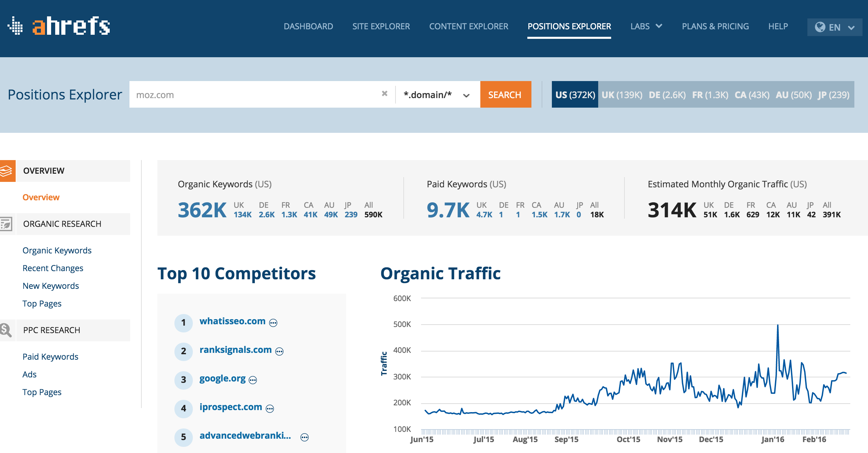Open more options for whatisseo.com

pyautogui.click(x=273, y=323)
